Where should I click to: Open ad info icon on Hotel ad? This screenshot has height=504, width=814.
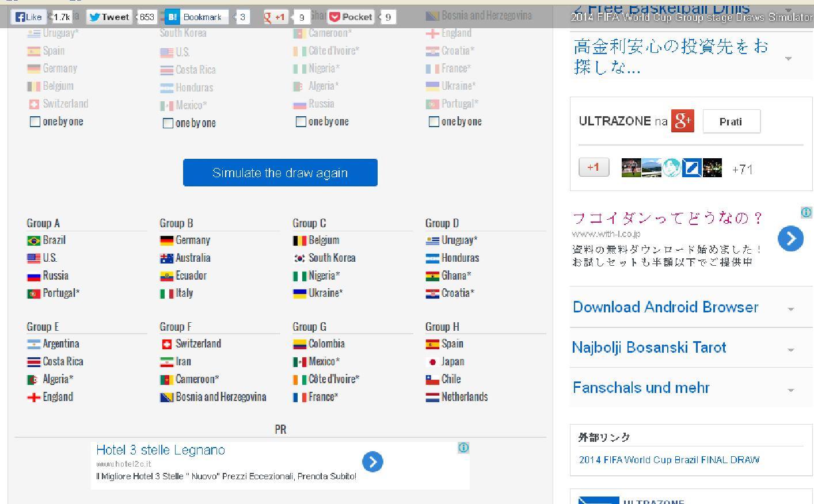point(463,448)
